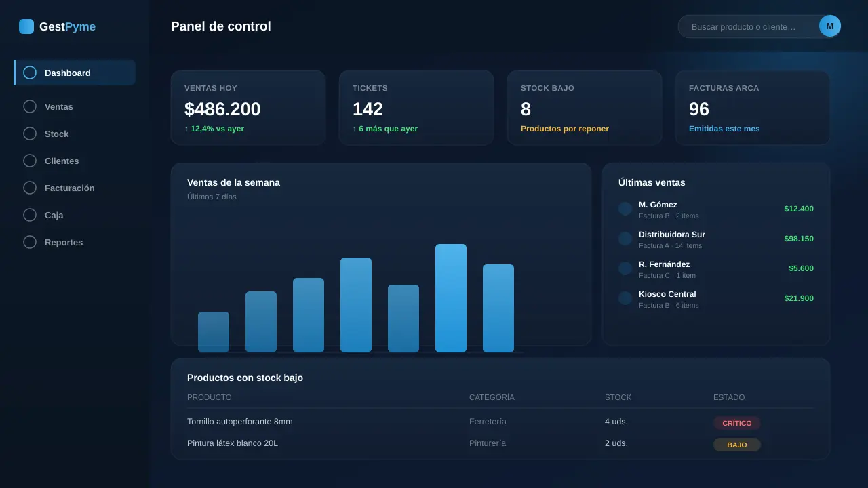This screenshot has width=868, height=488.
Task: Click the '4 uds.' stock cell
Action: click(616, 422)
